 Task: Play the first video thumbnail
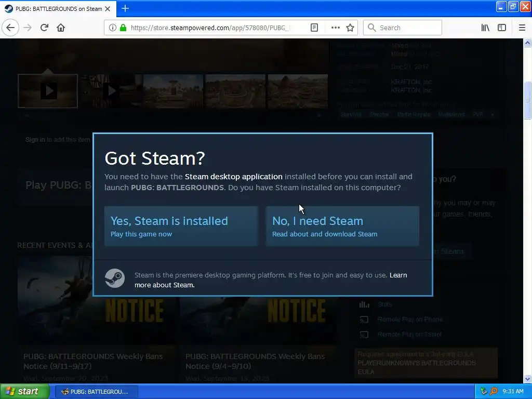tap(47, 91)
